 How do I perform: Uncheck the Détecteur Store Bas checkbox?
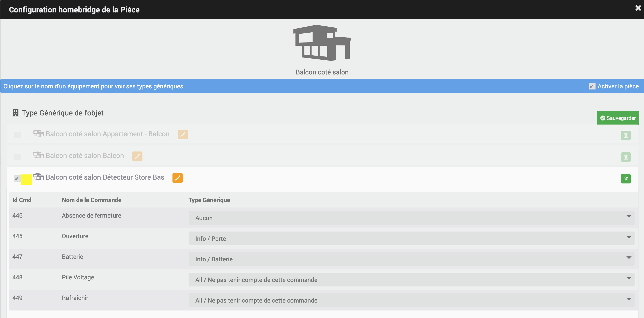point(17,179)
